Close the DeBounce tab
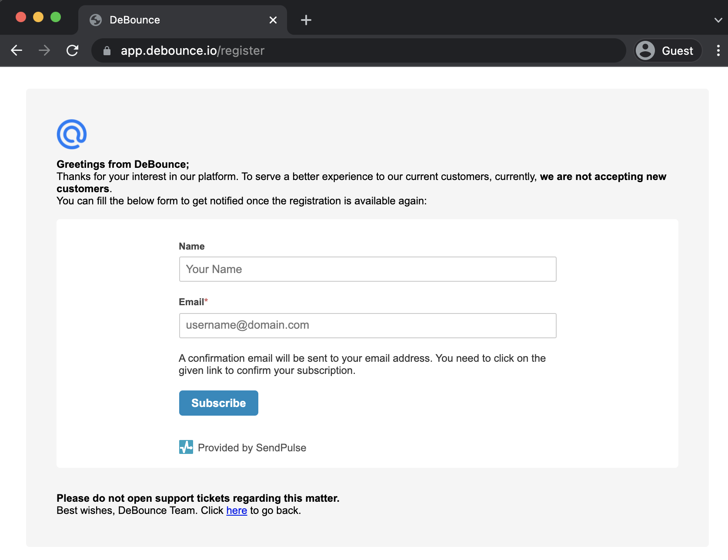This screenshot has width=728, height=560. tap(273, 20)
